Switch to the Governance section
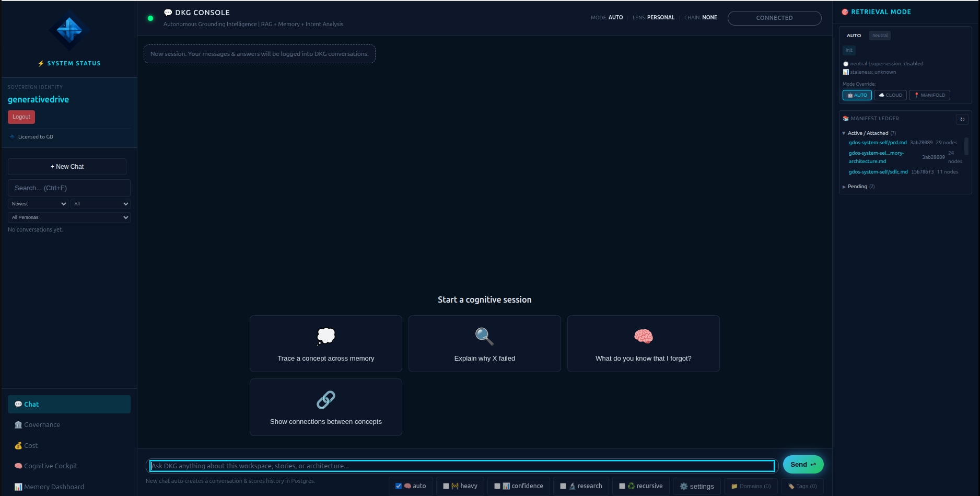The image size is (980, 496). click(41, 424)
